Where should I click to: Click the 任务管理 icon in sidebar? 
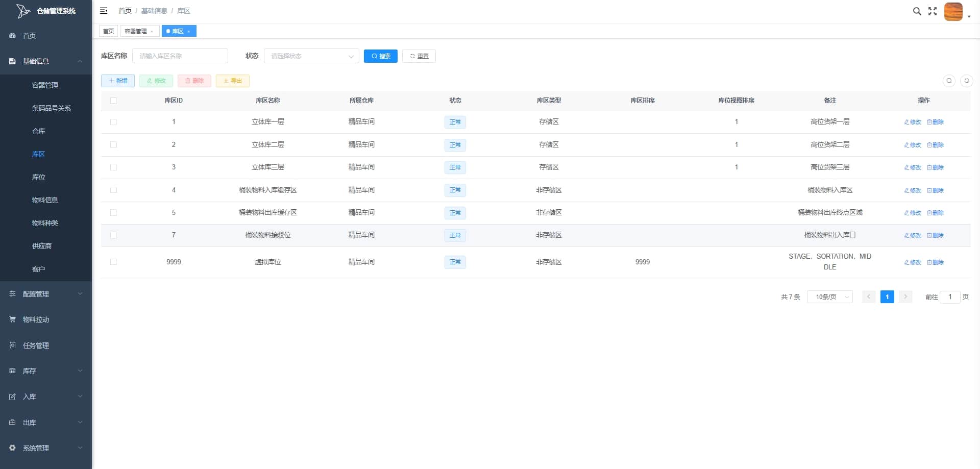click(12, 345)
